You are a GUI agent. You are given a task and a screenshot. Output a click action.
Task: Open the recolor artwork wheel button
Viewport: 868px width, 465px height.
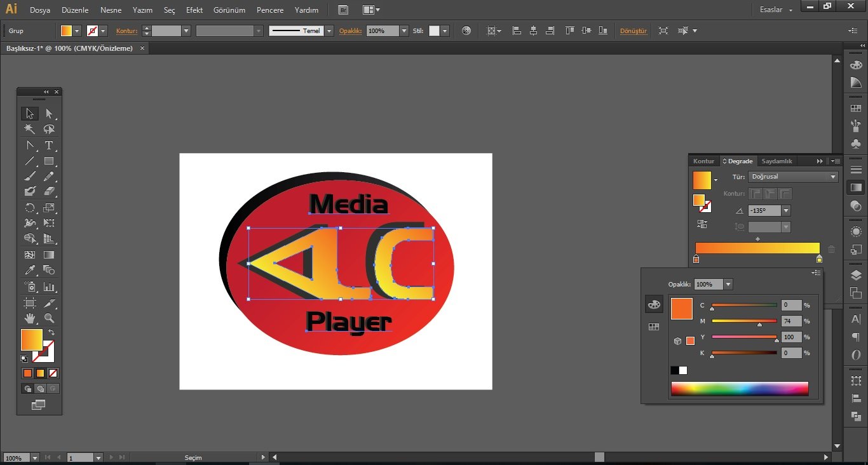pyautogui.click(x=466, y=30)
